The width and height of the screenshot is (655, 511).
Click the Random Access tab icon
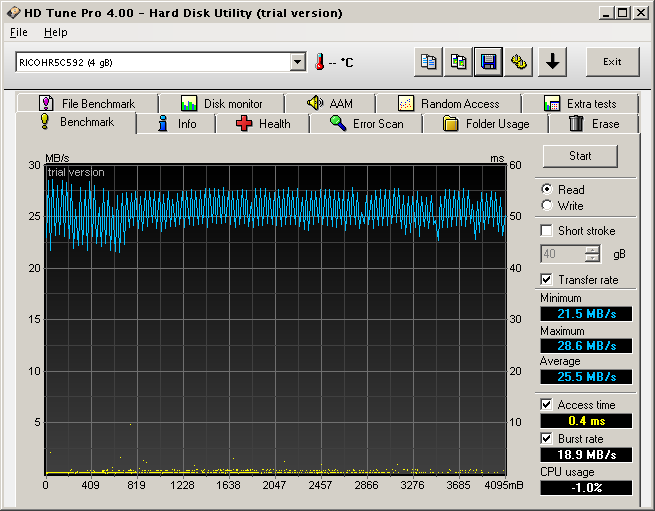pyautogui.click(x=406, y=103)
